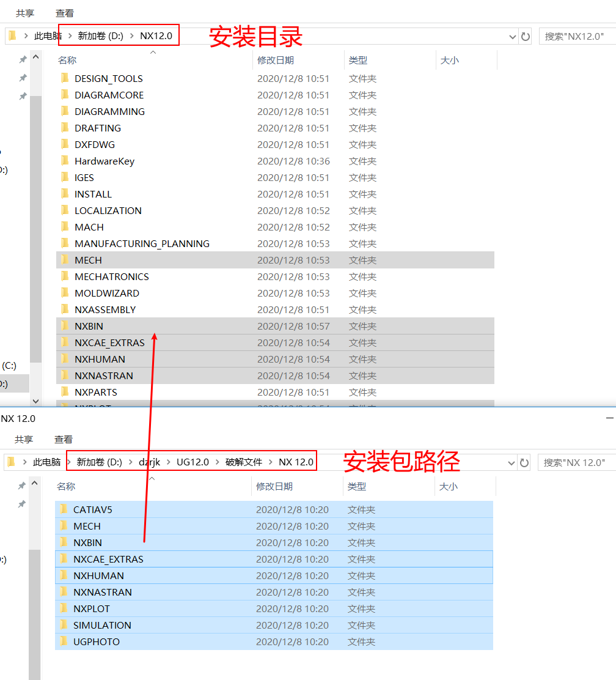Open the 共享 tab in the upper window
This screenshot has height=680, width=616.
coord(25,13)
